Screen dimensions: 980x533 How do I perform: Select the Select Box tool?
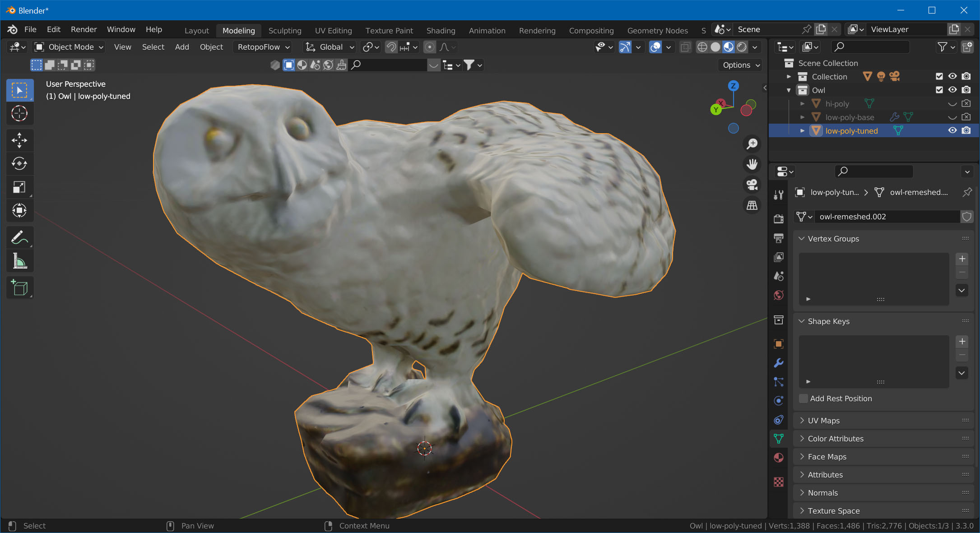point(19,90)
